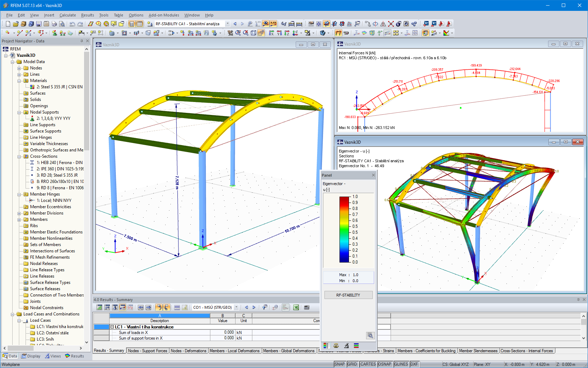Collapse the Nodal Supports tree node
This screenshot has height=368, width=588.
click(19, 112)
